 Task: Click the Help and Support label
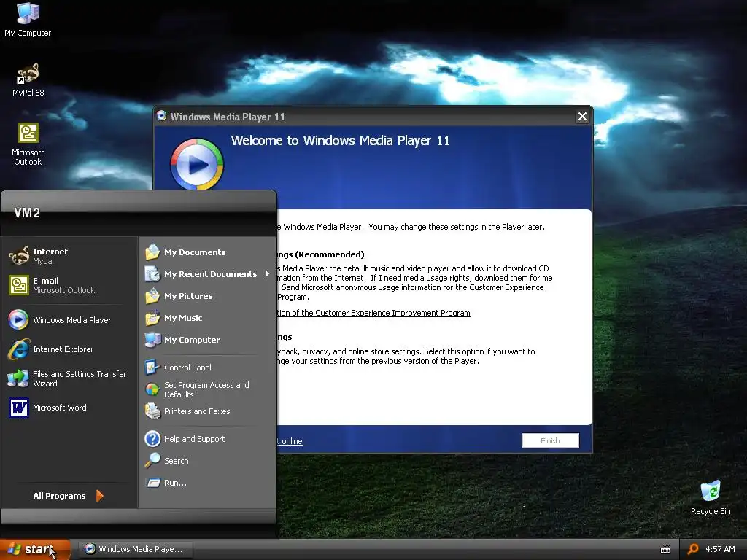coord(194,439)
